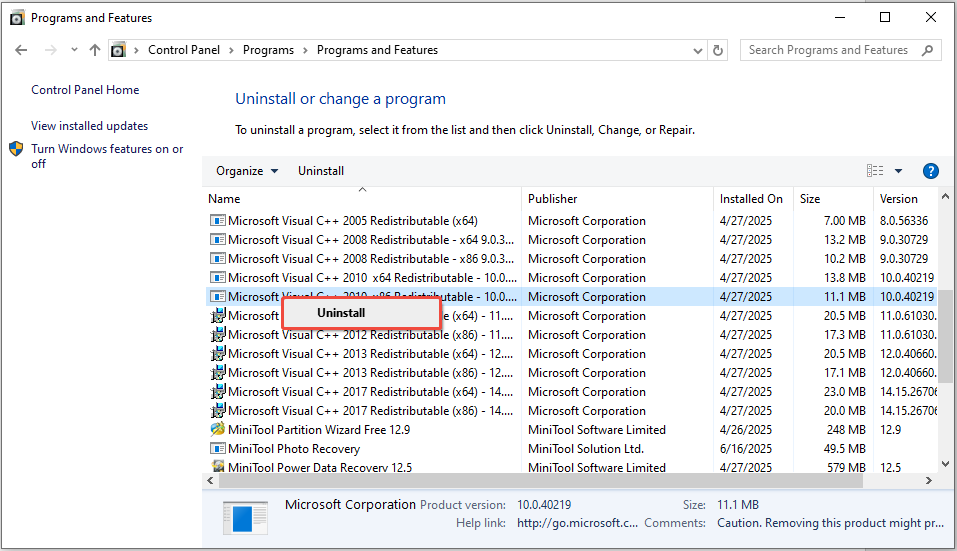Image resolution: width=957 pixels, height=551 pixels.
Task: Click Programs and Features breadcrumb segment
Action: tap(377, 50)
